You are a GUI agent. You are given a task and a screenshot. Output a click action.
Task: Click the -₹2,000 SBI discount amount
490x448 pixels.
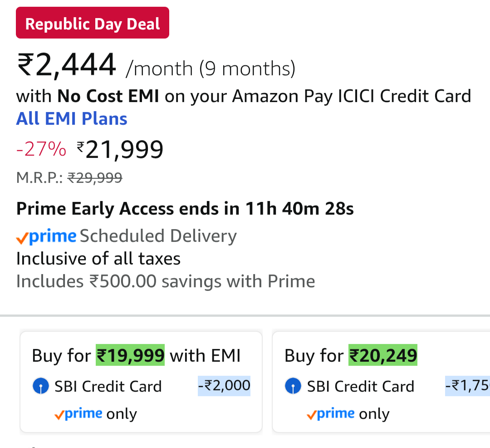click(x=224, y=386)
